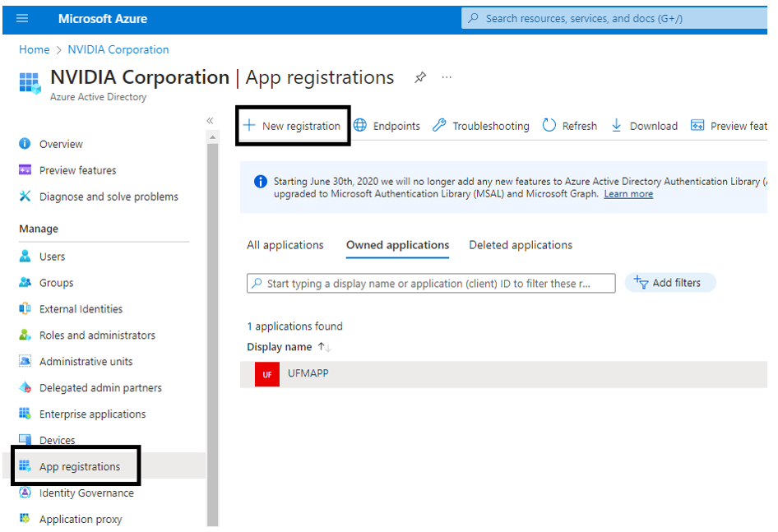Pin the App registrations blade
The image size is (778, 532).
[420, 77]
